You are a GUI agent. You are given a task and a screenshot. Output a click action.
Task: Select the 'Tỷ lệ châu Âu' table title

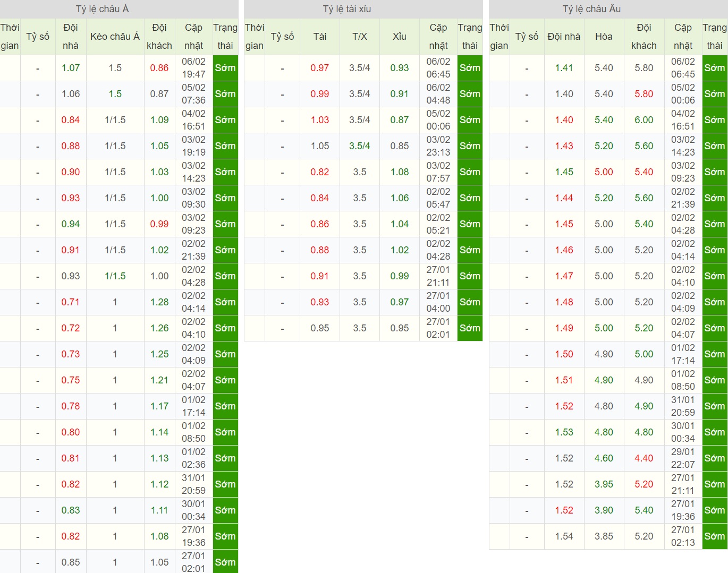591,9
